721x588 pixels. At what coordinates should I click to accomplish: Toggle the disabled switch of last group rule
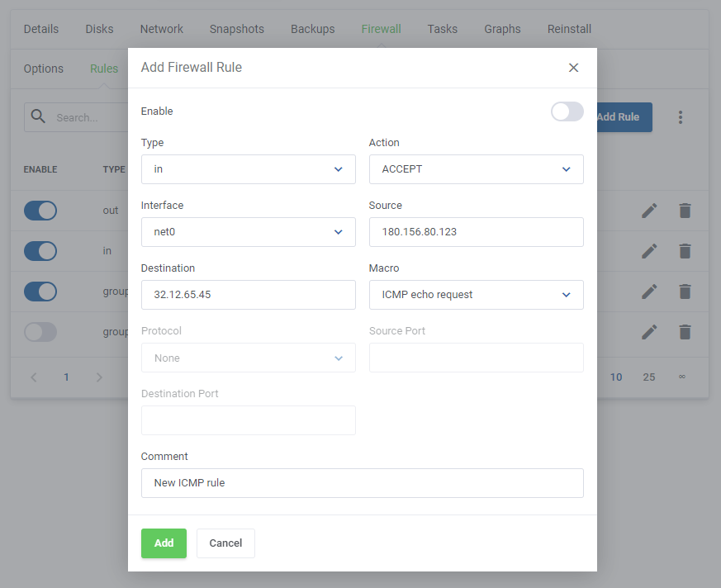[40, 332]
